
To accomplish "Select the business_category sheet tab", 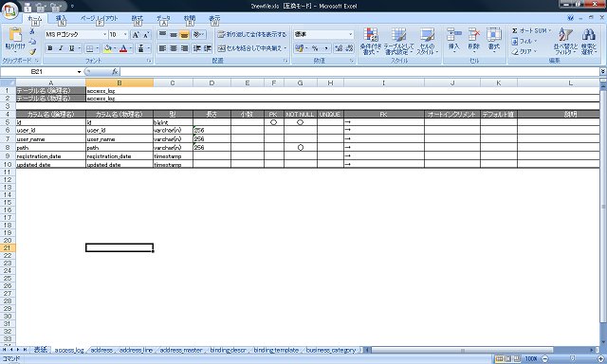I will coord(331,350).
